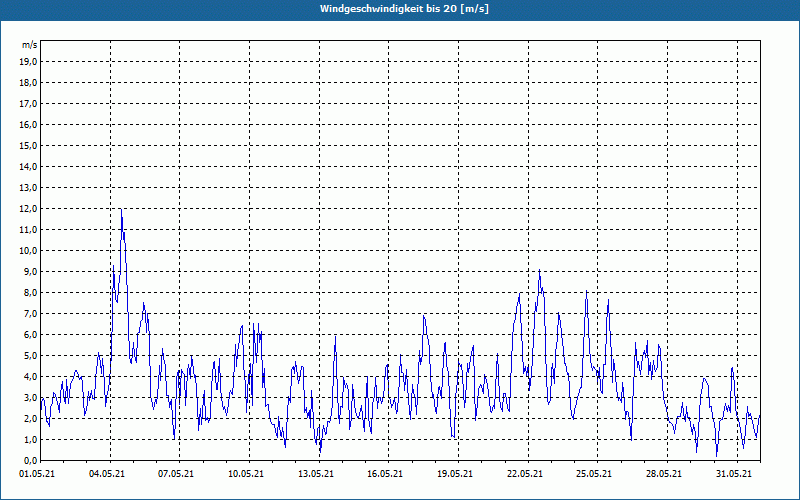Select the 13.05.21 date label
The height and width of the screenshot is (500, 800).
pos(315,474)
